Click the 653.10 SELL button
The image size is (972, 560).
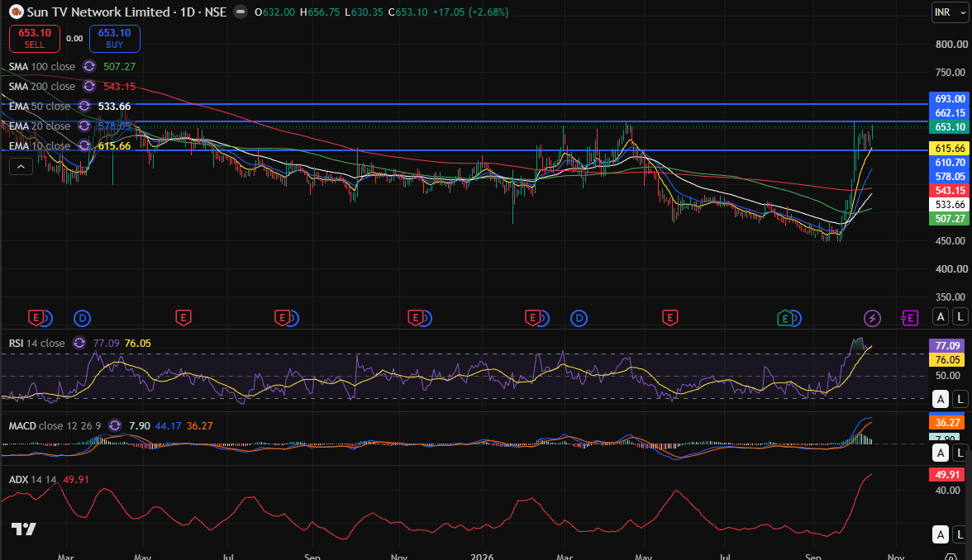[x=35, y=38]
